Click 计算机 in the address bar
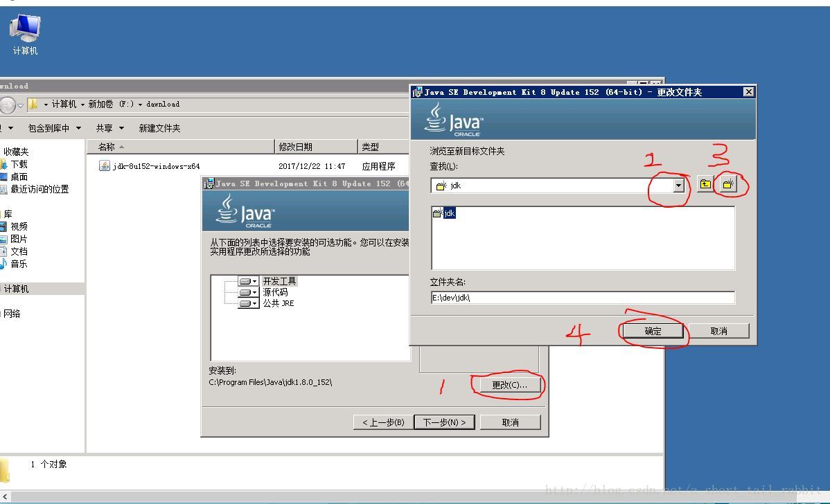The image size is (830, 504). coord(64,104)
